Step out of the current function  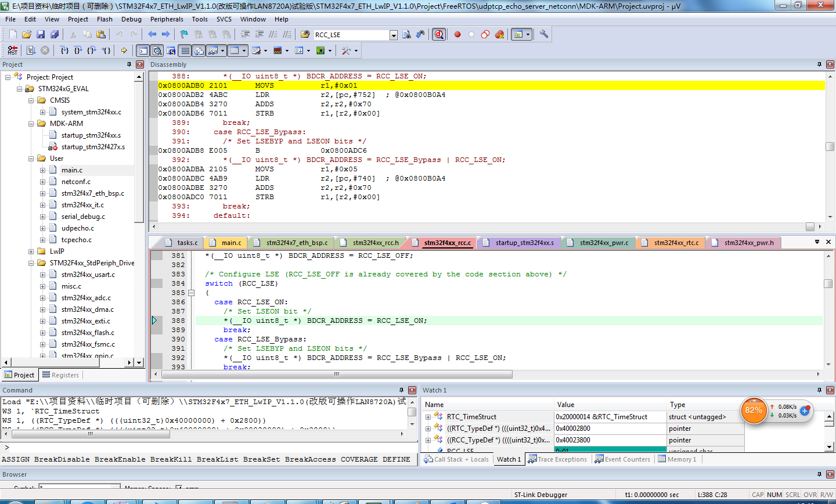point(92,51)
